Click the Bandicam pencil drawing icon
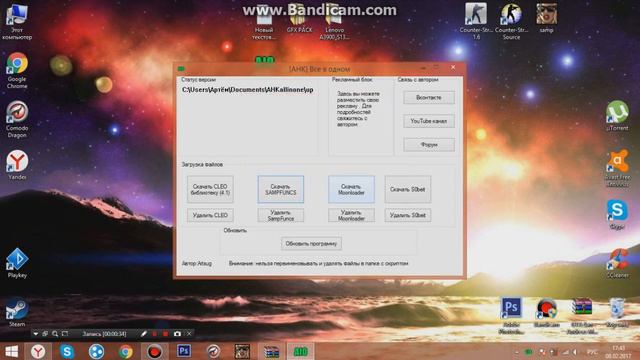Screen dimensions: 640x360 (144, 334)
